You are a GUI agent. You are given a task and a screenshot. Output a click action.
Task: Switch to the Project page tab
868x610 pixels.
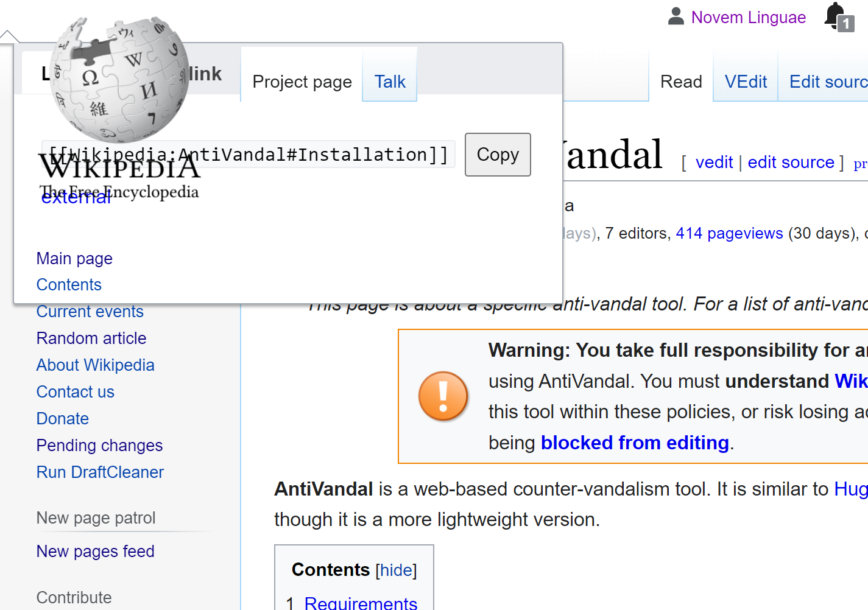tap(302, 82)
